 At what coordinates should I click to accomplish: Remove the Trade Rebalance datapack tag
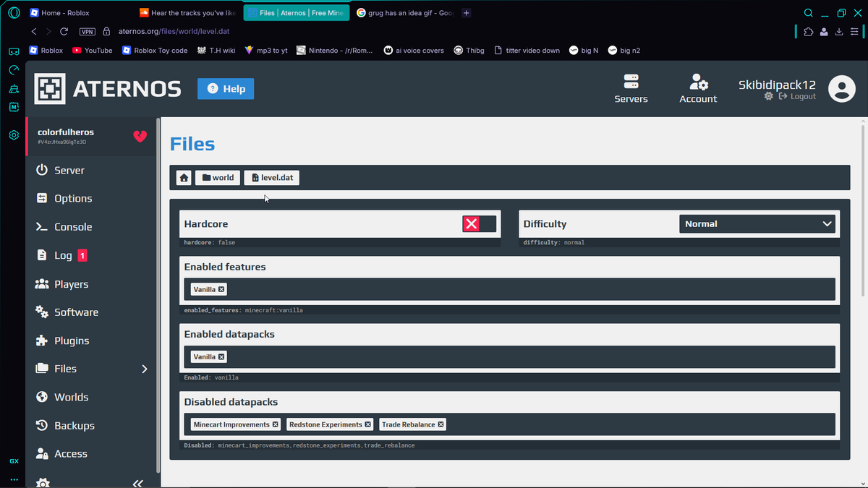coord(441,424)
